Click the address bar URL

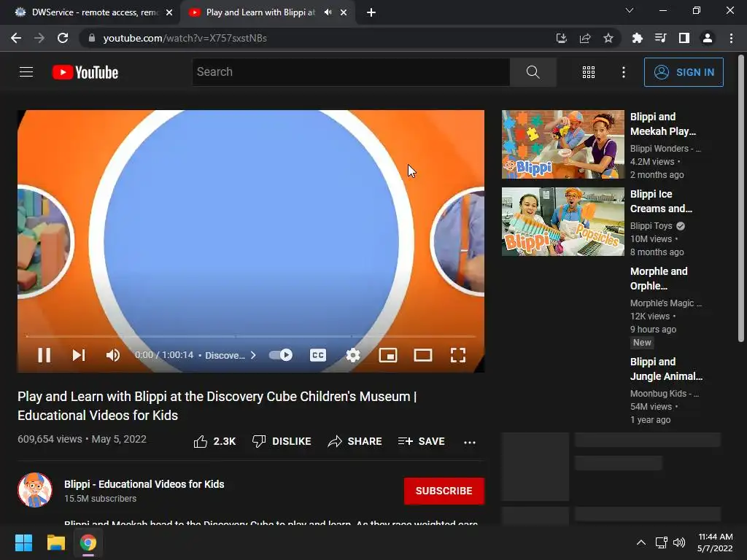tap(185, 38)
